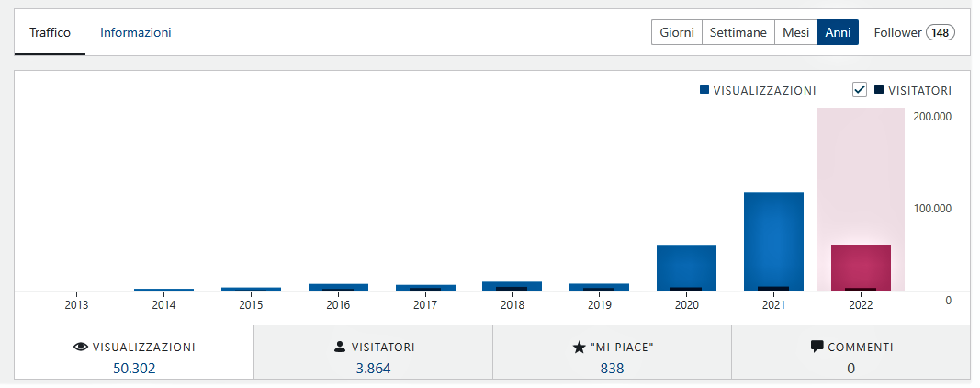Image resolution: width=980 pixels, height=388 pixels.
Task: Open the Mi piace stats tab with 838
Action: coord(612,358)
